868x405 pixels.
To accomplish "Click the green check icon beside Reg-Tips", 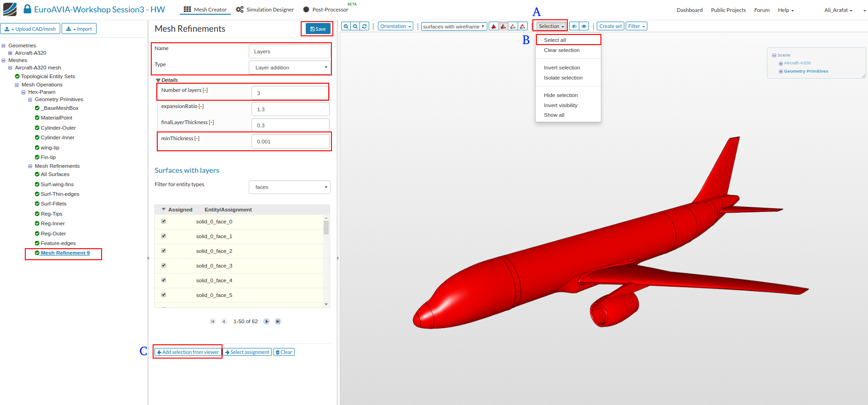I will click(37, 214).
